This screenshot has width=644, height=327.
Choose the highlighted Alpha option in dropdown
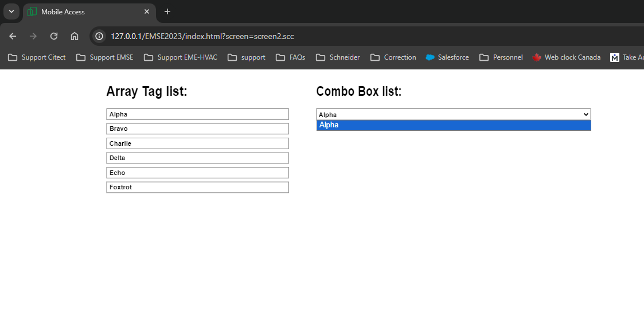pyautogui.click(x=454, y=125)
